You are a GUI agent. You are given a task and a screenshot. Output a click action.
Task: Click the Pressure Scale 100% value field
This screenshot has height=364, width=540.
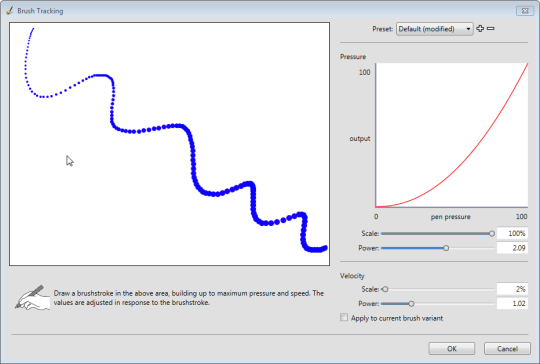pyautogui.click(x=512, y=233)
